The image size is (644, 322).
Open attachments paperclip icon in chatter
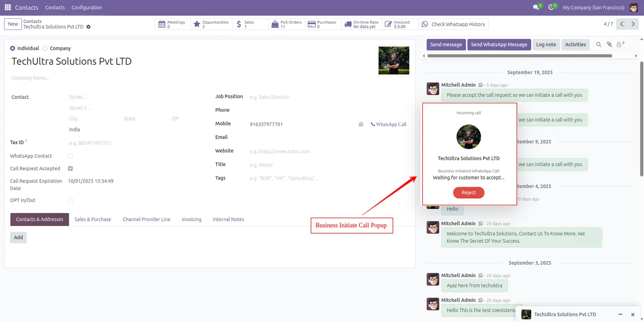click(609, 44)
